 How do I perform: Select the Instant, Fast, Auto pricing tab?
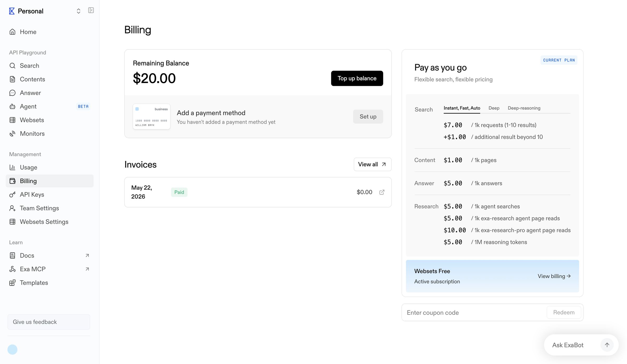pos(462,108)
